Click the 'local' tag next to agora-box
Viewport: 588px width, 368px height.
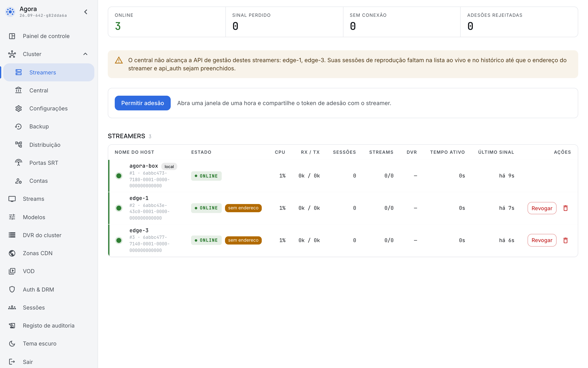point(169,166)
